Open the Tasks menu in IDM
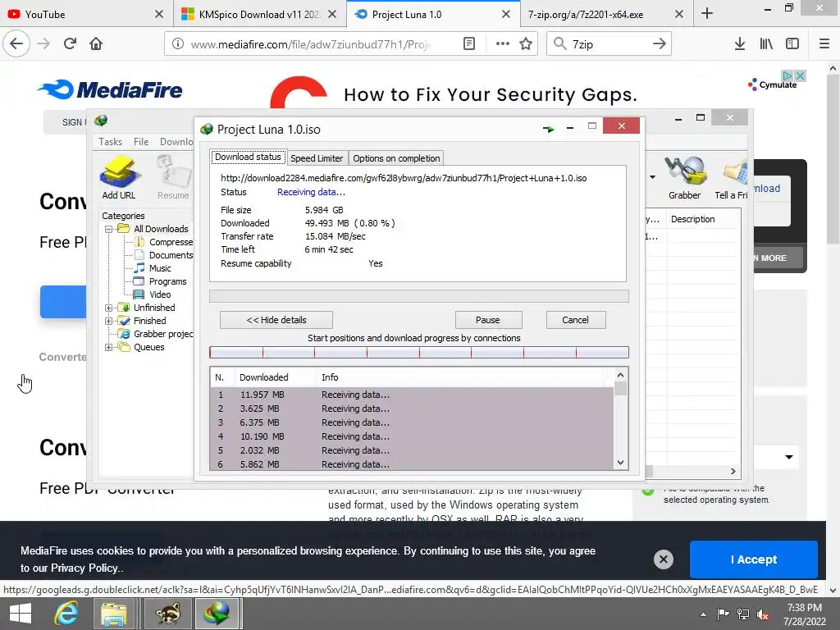 tap(111, 141)
